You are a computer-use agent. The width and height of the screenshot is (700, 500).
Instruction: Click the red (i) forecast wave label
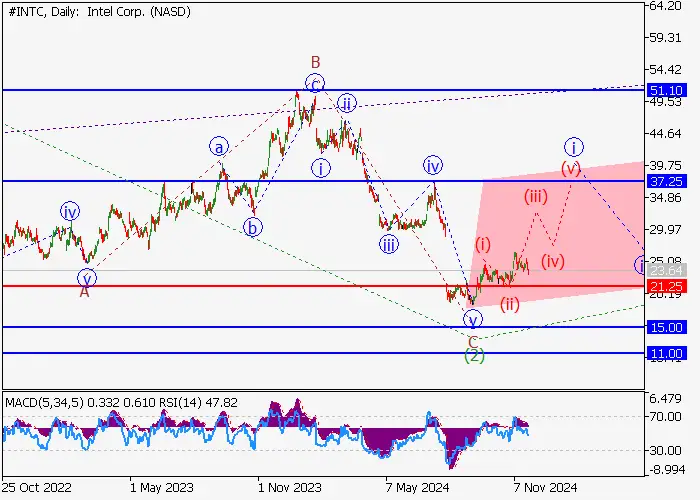point(483,244)
